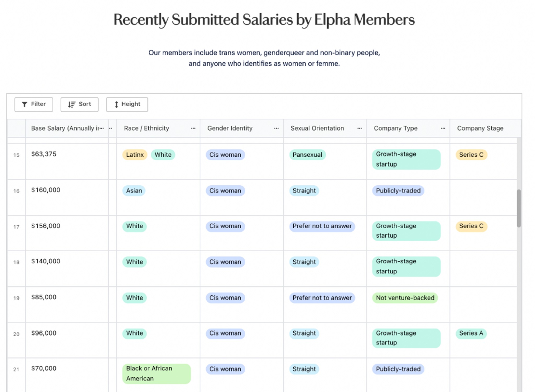The image size is (535, 392).
Task: Click Growth-stage startup tag in row 17
Action: [406, 231]
